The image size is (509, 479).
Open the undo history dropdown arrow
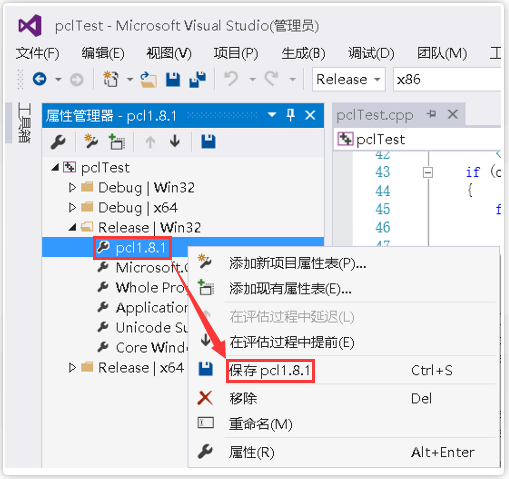point(252,79)
